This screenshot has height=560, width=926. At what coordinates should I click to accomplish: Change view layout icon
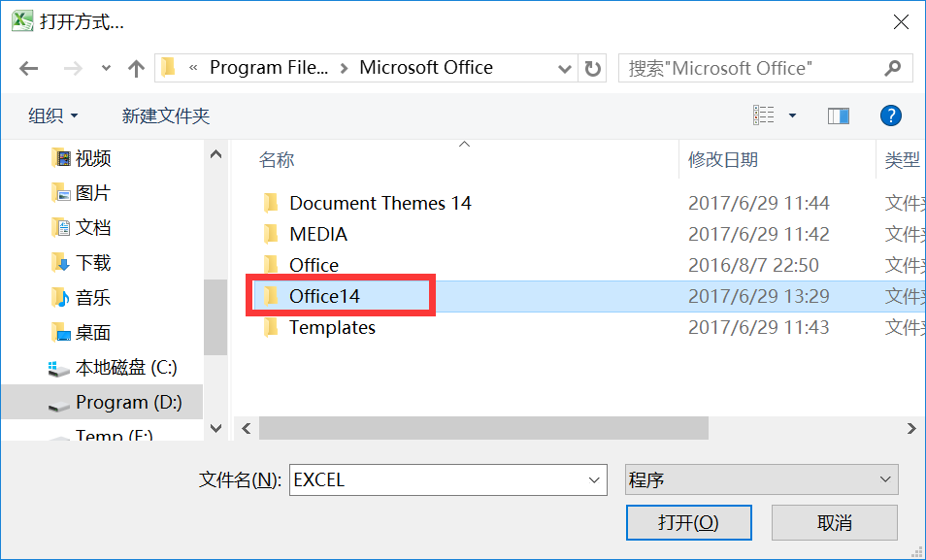tap(764, 115)
